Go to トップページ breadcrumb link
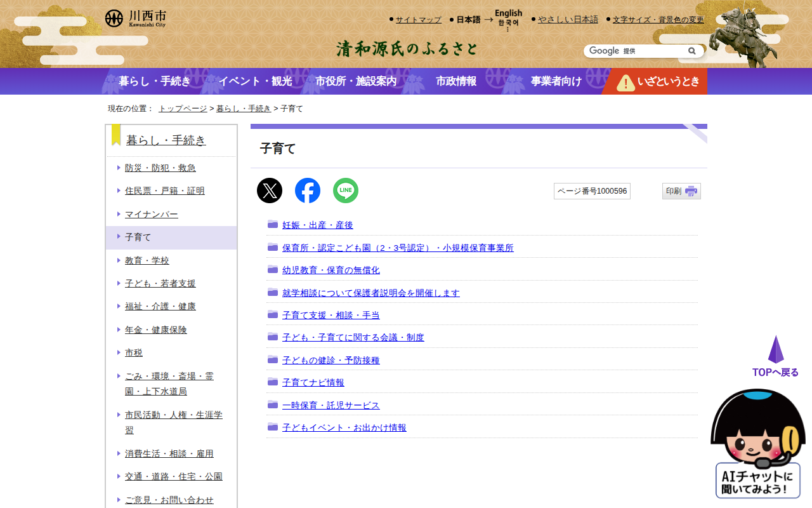 (183, 109)
